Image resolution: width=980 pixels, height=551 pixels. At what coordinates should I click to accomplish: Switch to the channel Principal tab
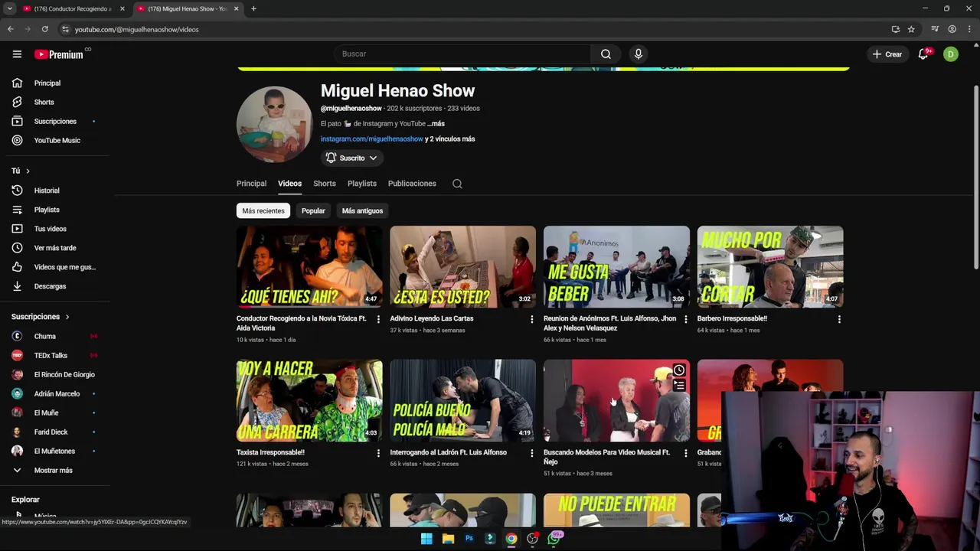pos(251,184)
